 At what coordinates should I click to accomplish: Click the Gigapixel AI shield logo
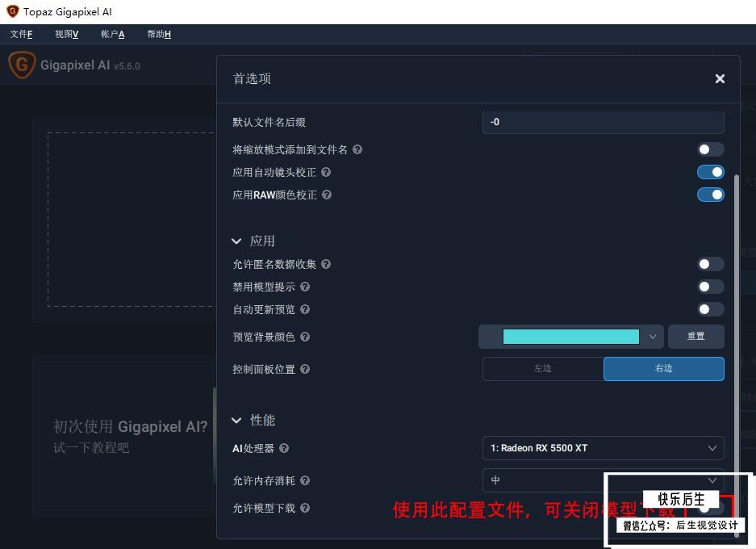click(22, 65)
